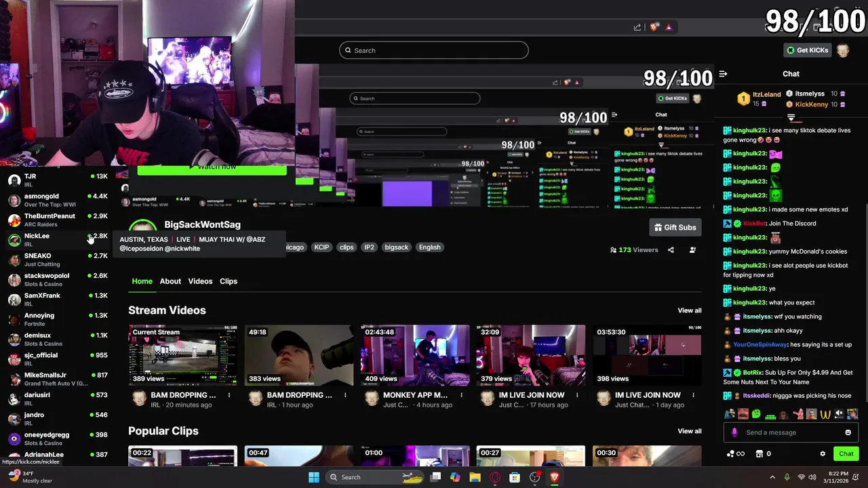Open the 02:43:48 video thumbnail

[415, 355]
